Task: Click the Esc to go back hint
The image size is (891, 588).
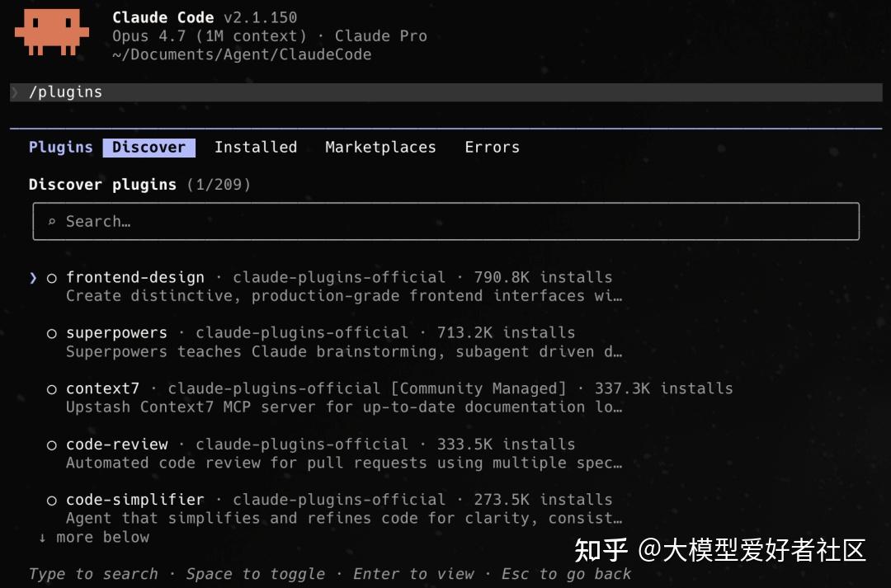Action: tap(566, 574)
